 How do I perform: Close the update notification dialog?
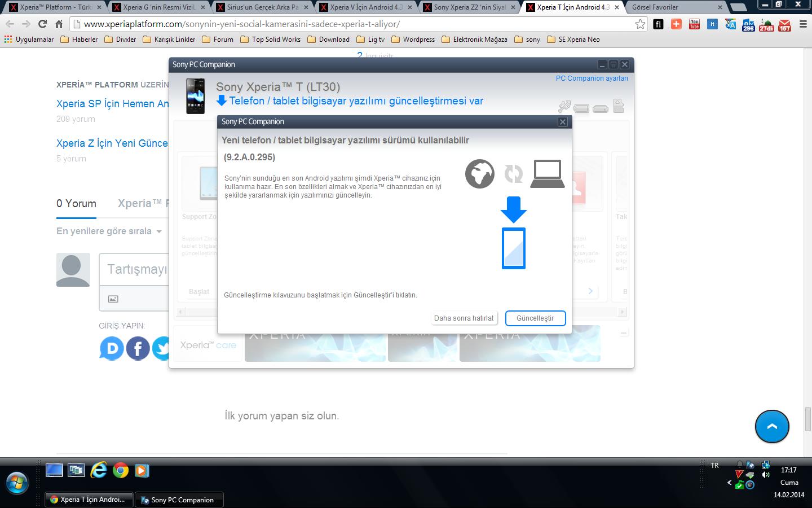pyautogui.click(x=562, y=122)
